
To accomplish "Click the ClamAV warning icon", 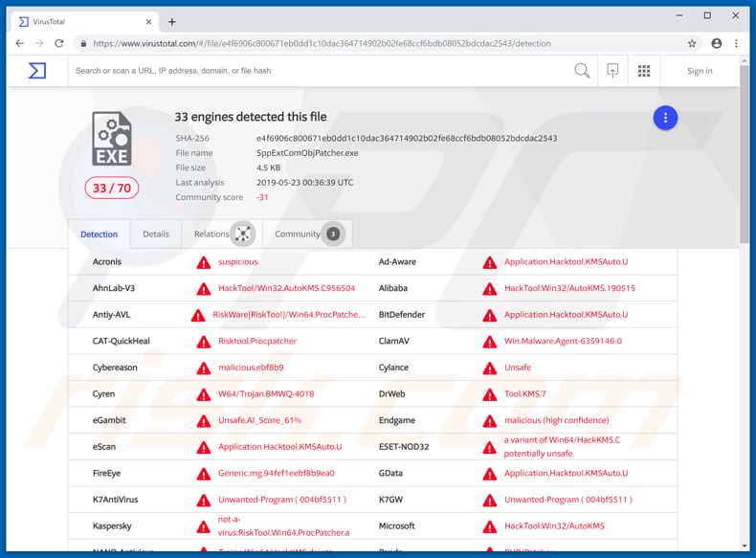I will pyautogui.click(x=489, y=342).
